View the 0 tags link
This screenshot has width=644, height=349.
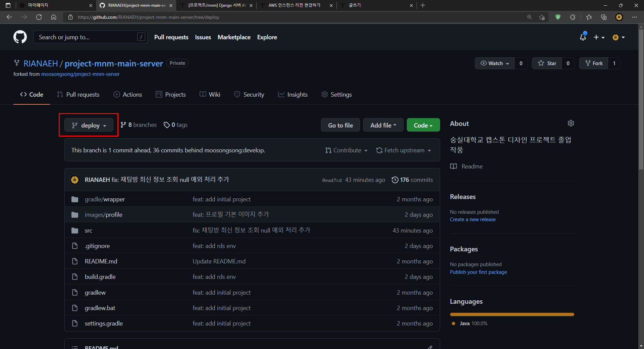(x=175, y=125)
